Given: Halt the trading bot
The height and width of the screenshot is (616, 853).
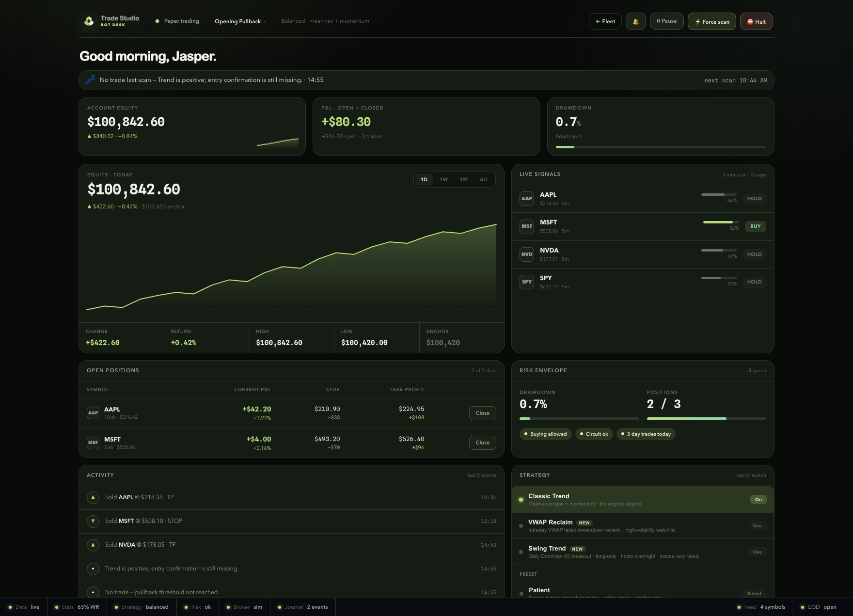Looking at the screenshot, I should [x=756, y=21].
